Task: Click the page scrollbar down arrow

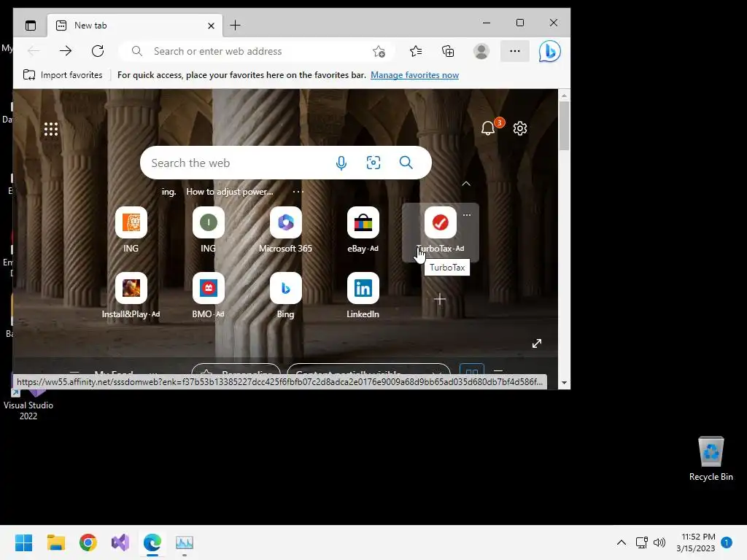Action: coord(564,383)
